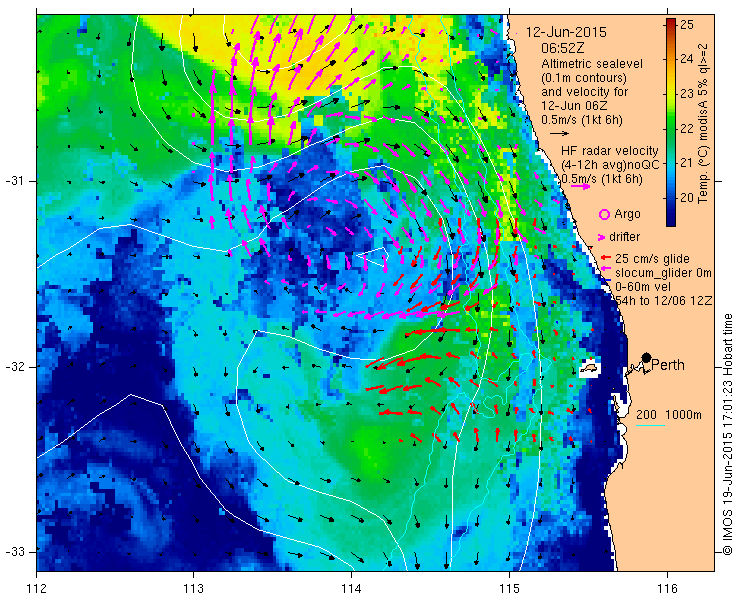Click the 22 value on temperature scale
This screenshot has width=740, height=600.
(687, 128)
